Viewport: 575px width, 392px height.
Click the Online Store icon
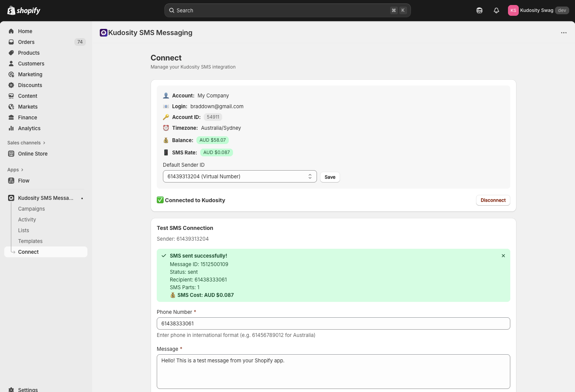click(x=11, y=154)
